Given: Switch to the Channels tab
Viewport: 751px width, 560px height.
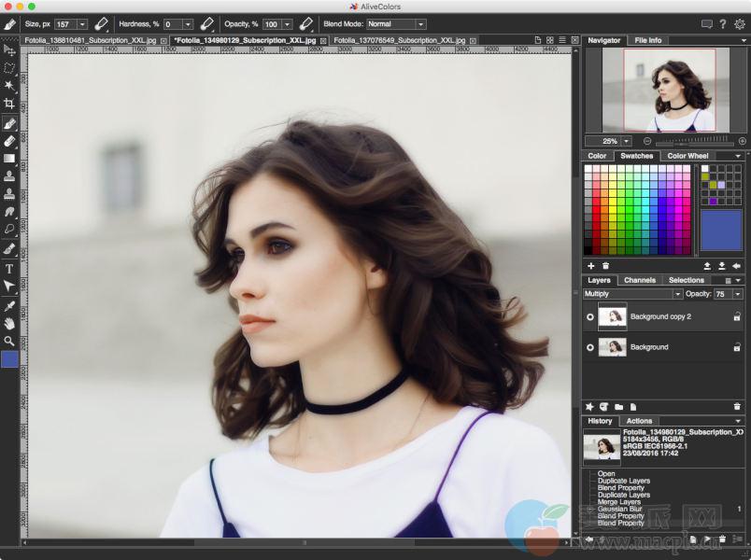Looking at the screenshot, I should click(x=640, y=280).
